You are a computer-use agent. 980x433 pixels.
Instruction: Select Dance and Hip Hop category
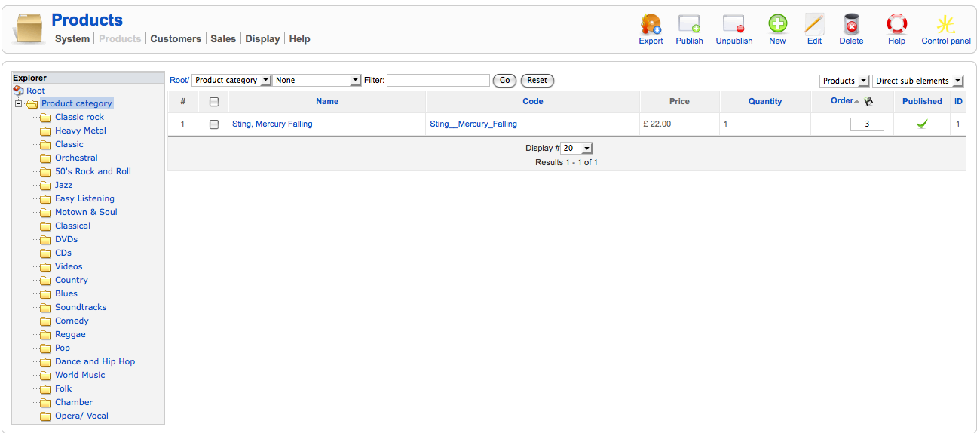tap(95, 362)
